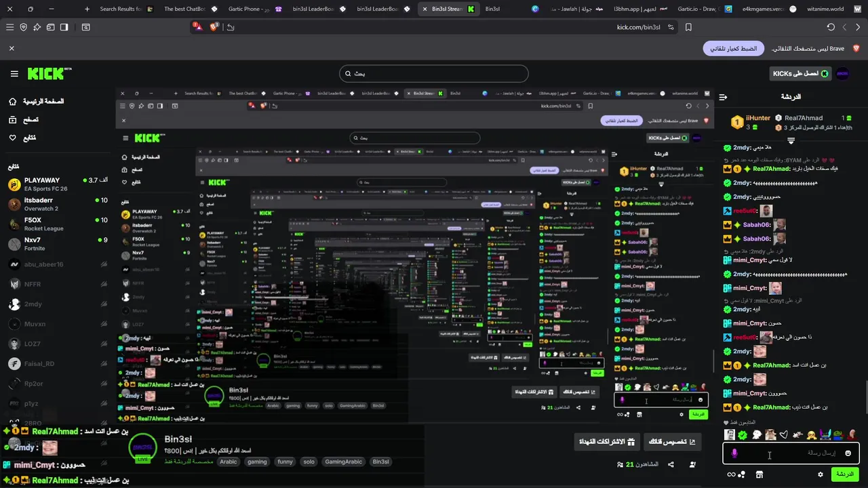868x488 pixels.
Task: Click the purple microphone icon in chat
Action: coord(734,453)
